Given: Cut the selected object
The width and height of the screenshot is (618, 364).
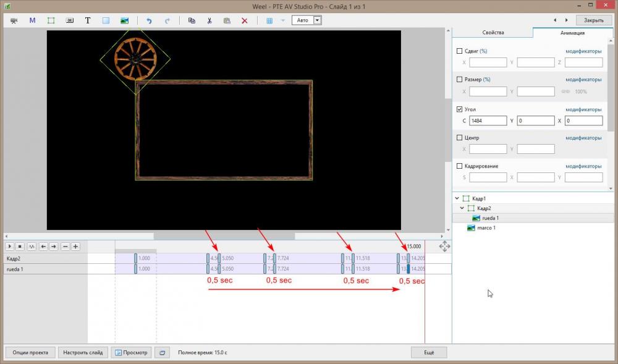Looking at the screenshot, I should click(210, 20).
